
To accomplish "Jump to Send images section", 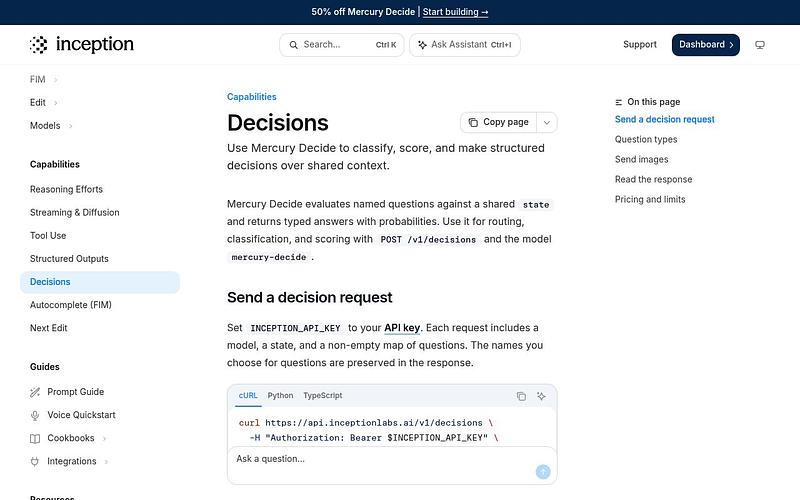I will 641,159.
